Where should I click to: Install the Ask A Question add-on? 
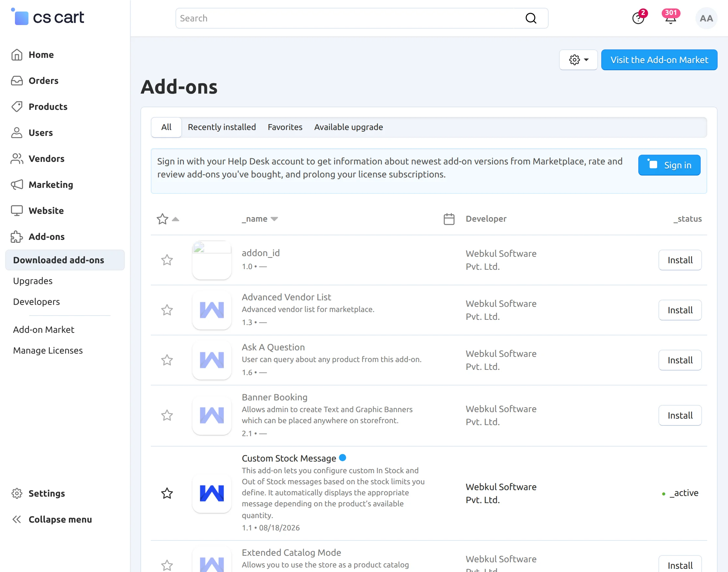tap(680, 360)
